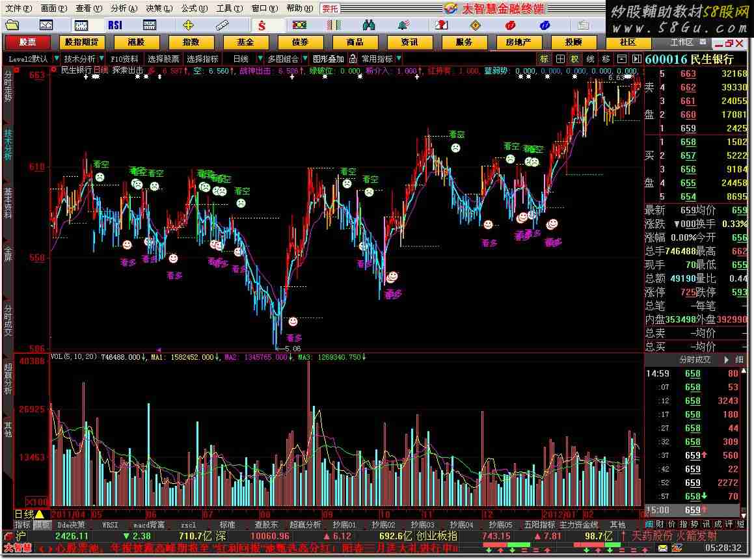Click the ruler measurement toolbar icon
This screenshot has height=560, width=754.
point(222,25)
